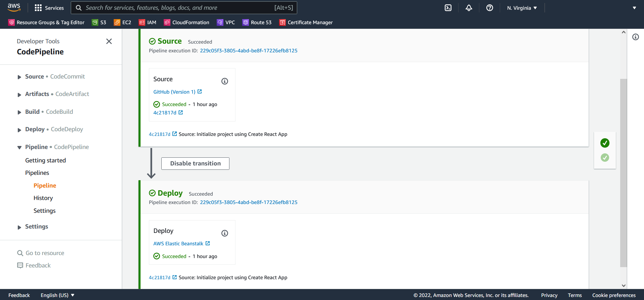
Task: Open the Source stage pipeline execution ID link
Action: (x=249, y=51)
